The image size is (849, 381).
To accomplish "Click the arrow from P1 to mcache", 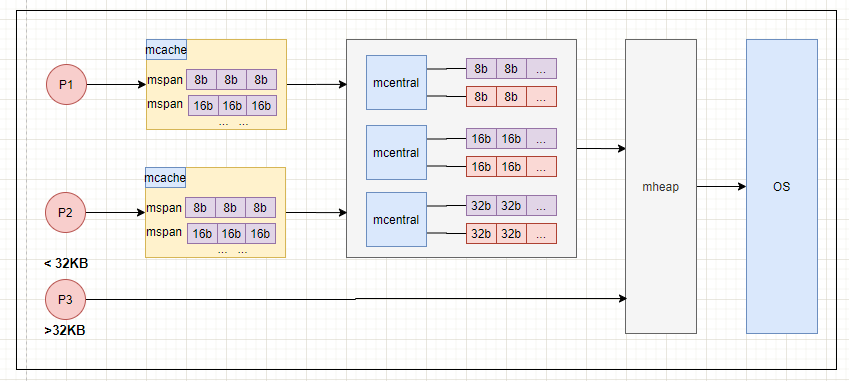I will [116, 84].
